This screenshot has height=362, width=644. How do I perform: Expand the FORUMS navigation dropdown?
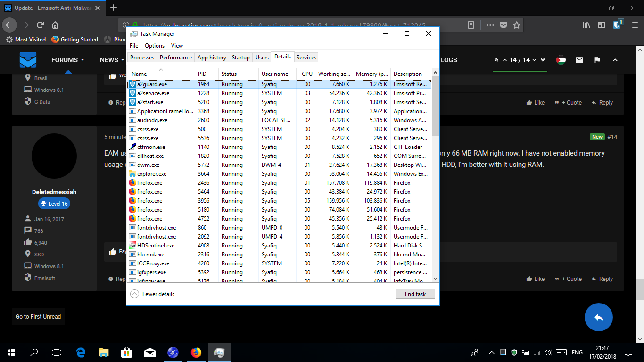[x=68, y=60]
